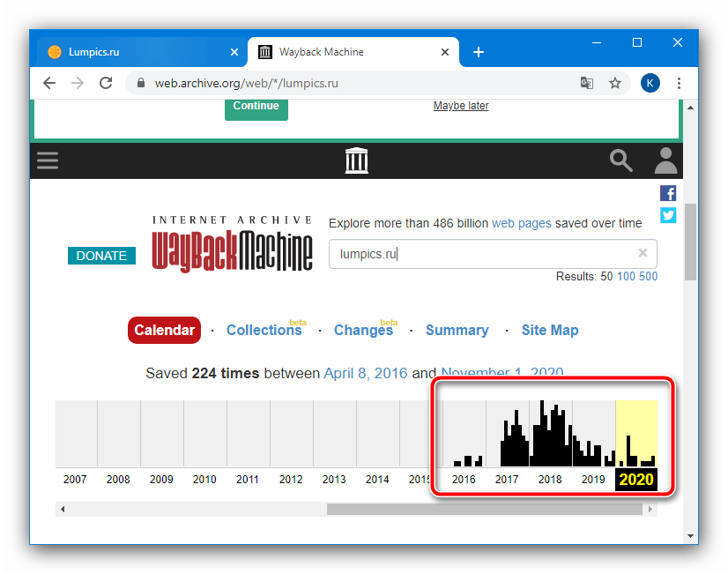Click the horizontal timeline scrollbar thumb

484,509
